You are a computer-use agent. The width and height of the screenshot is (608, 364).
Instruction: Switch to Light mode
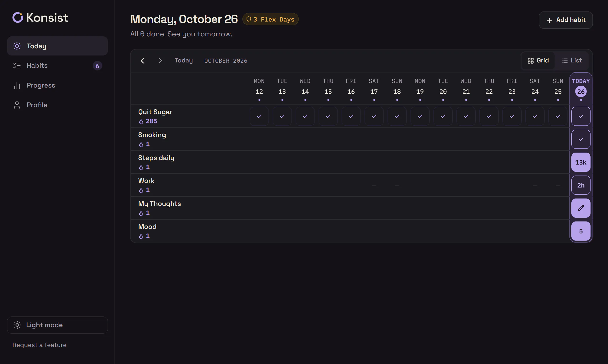(57, 325)
